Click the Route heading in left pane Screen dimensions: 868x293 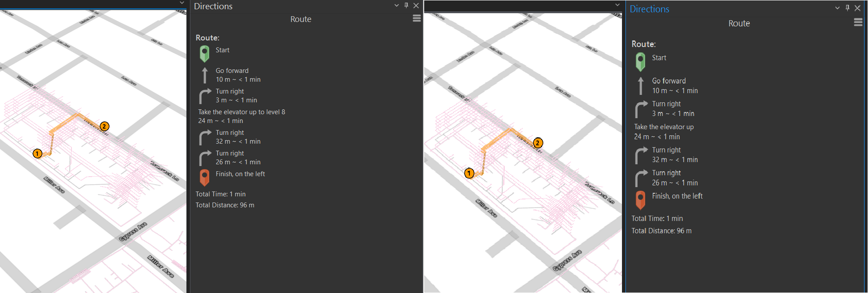[301, 19]
